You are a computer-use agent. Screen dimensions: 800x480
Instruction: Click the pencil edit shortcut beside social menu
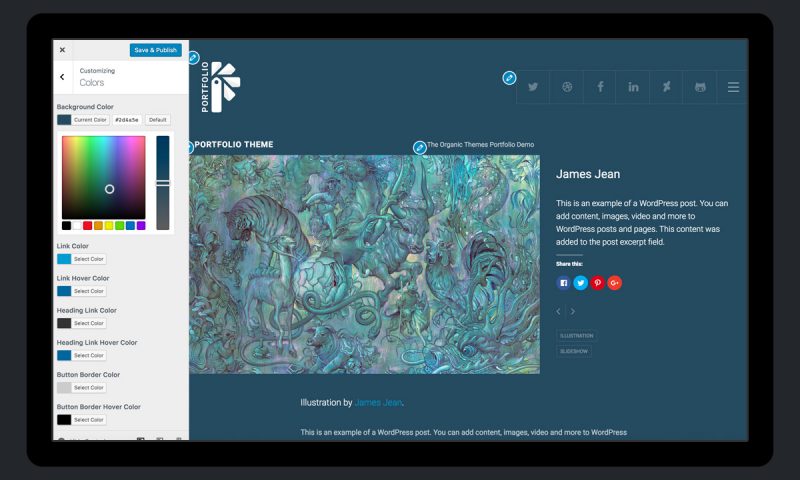[x=509, y=78]
